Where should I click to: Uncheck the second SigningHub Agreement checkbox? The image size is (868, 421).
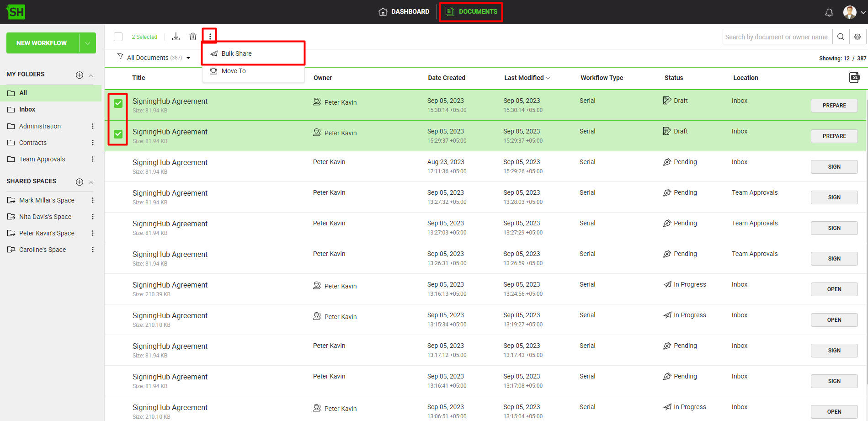(118, 134)
